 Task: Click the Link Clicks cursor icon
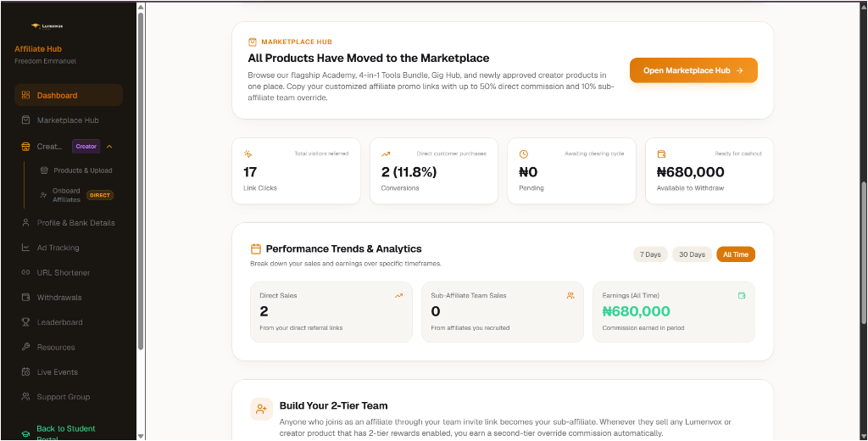pyautogui.click(x=248, y=154)
